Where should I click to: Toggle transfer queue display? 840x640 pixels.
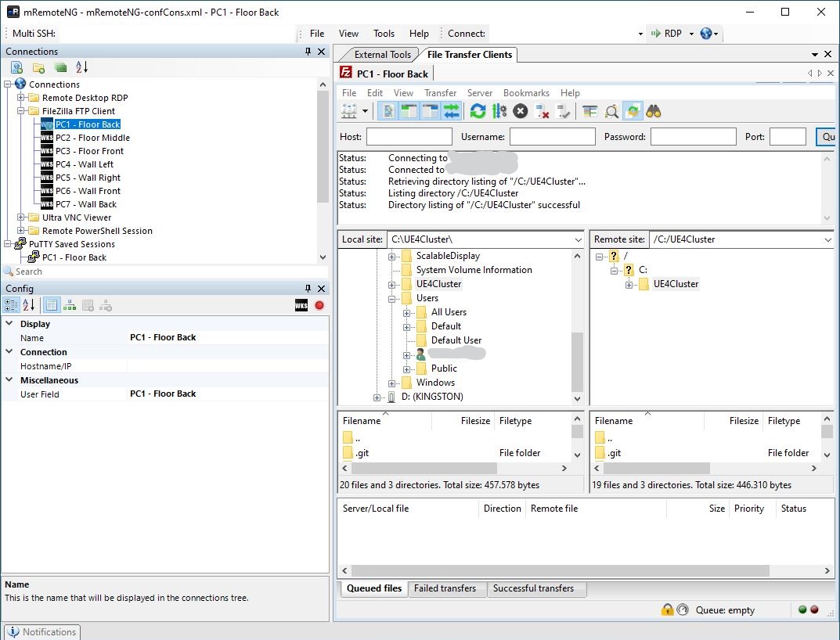452,111
